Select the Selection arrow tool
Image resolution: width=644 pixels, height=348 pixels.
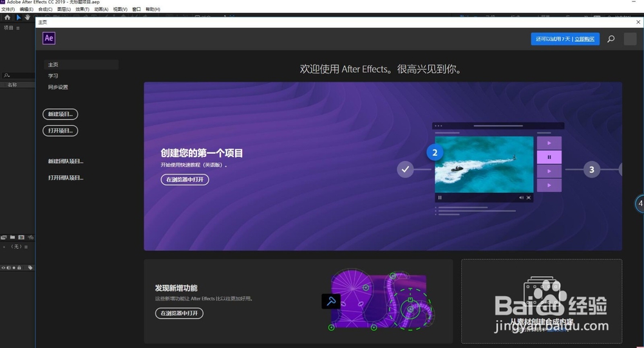pyautogui.click(x=19, y=17)
